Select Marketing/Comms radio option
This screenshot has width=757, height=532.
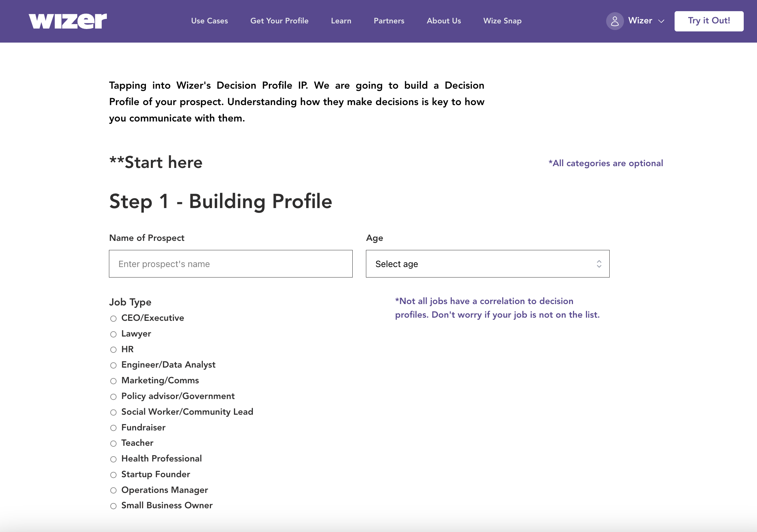(x=113, y=381)
